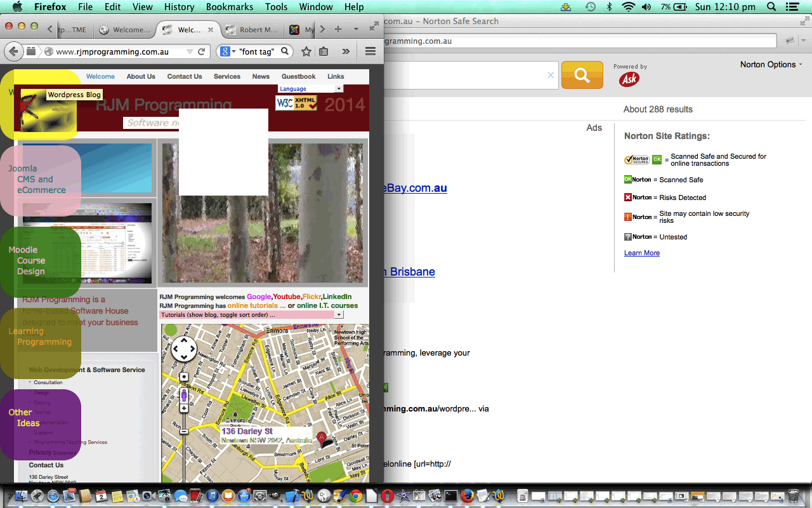Open the Wordpress Blog logo image

(48, 110)
